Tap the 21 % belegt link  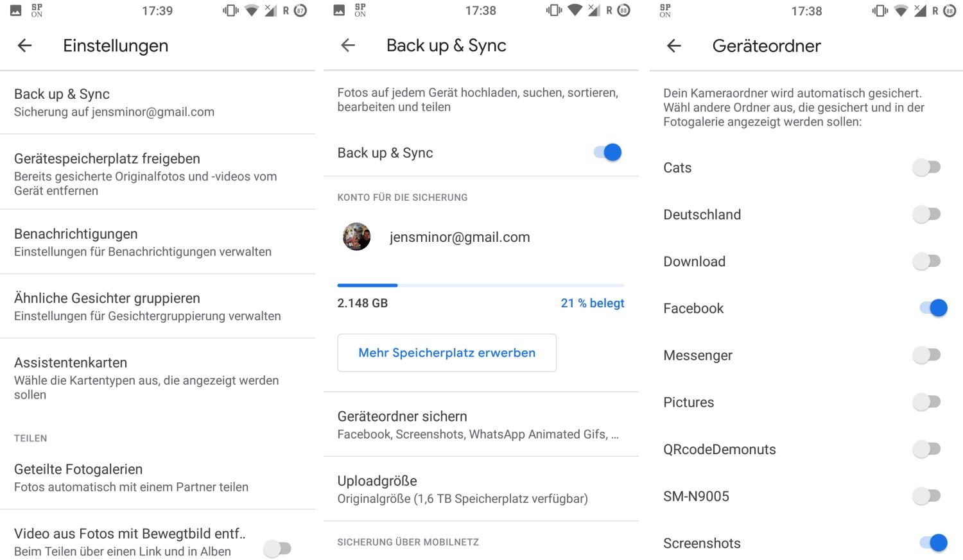(592, 303)
